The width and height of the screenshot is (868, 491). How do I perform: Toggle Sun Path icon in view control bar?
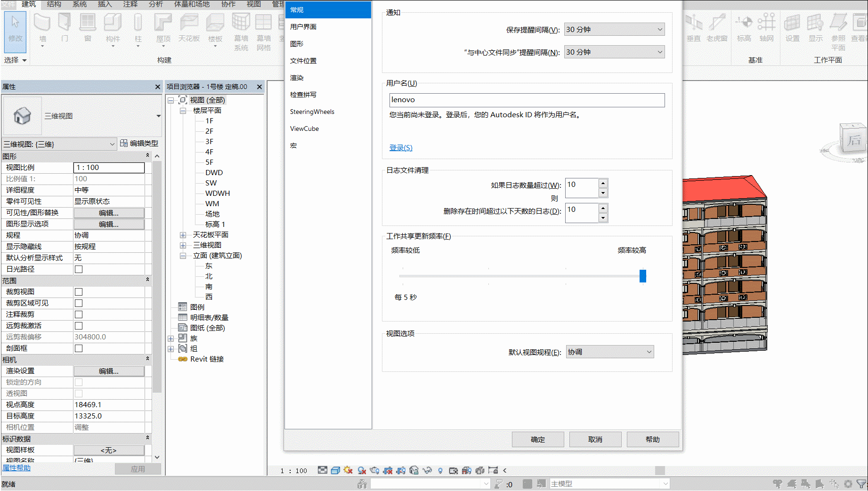(x=348, y=470)
